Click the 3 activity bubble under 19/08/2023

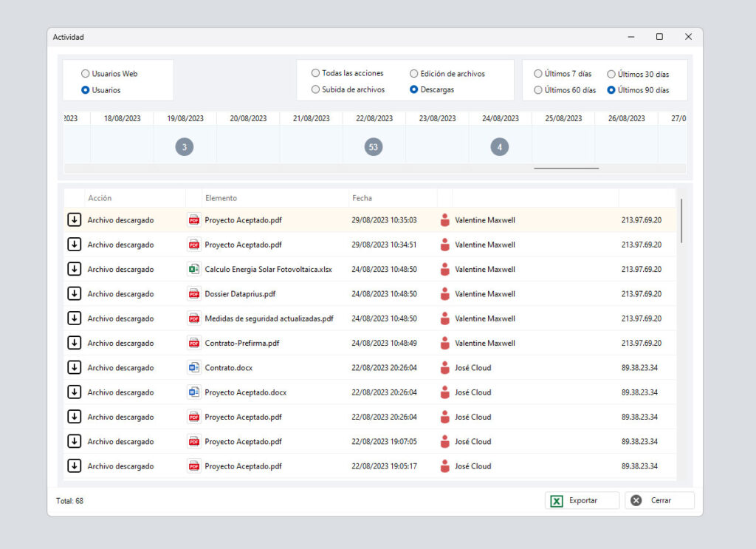click(184, 146)
